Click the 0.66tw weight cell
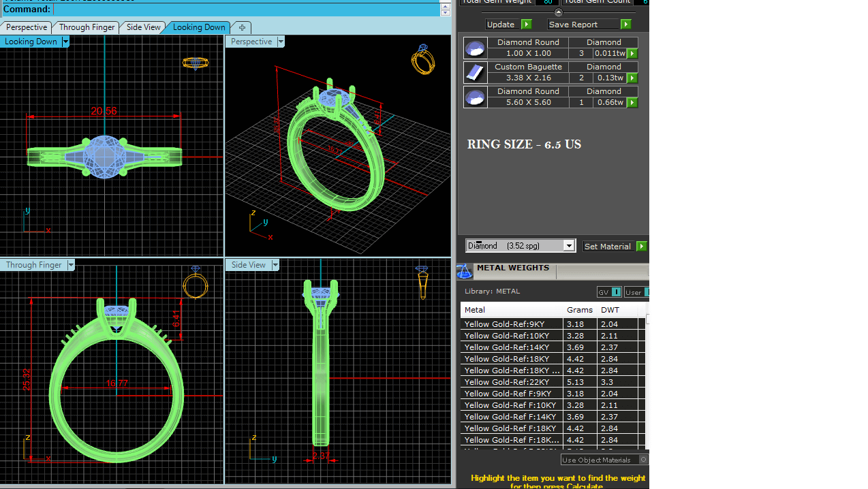Screen dimensions: 868x489 tap(610, 103)
